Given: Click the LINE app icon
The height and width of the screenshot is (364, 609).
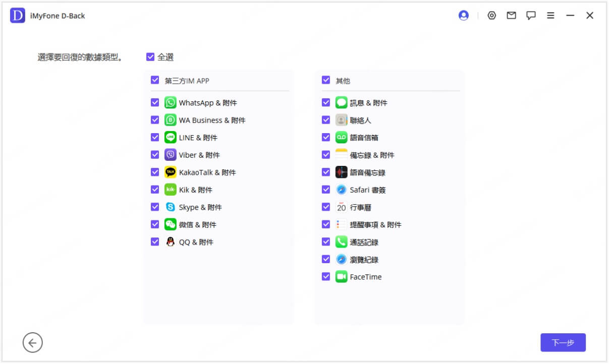Looking at the screenshot, I should (x=171, y=138).
